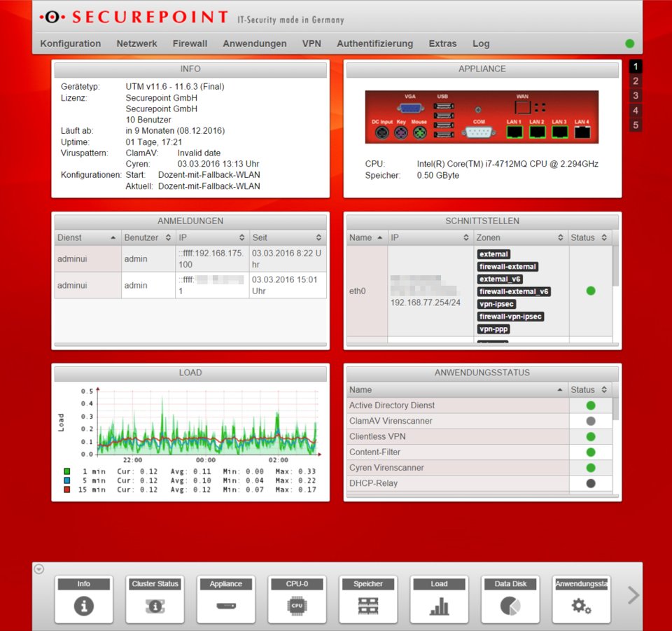Sort Schnittstellen by IP column

pyautogui.click(x=430, y=237)
